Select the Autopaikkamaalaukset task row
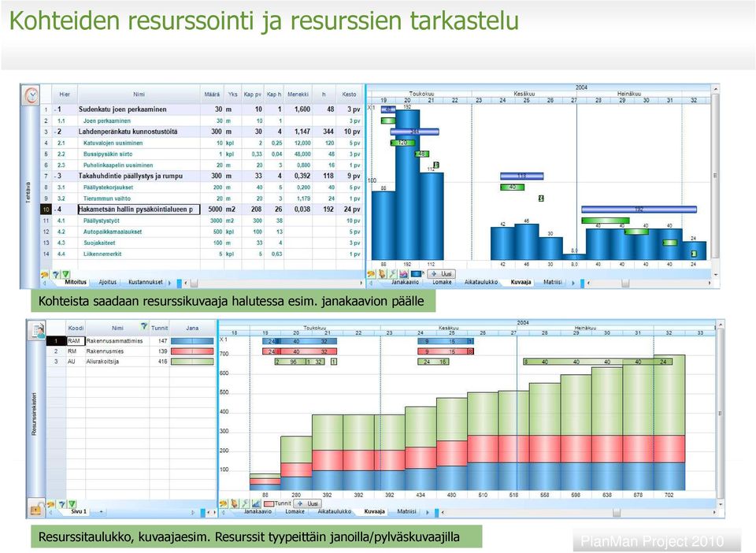Image resolution: width=756 pixels, height=553 pixels. point(202,232)
